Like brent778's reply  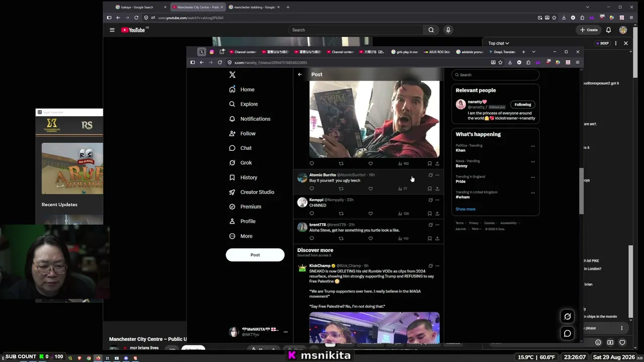370,238
